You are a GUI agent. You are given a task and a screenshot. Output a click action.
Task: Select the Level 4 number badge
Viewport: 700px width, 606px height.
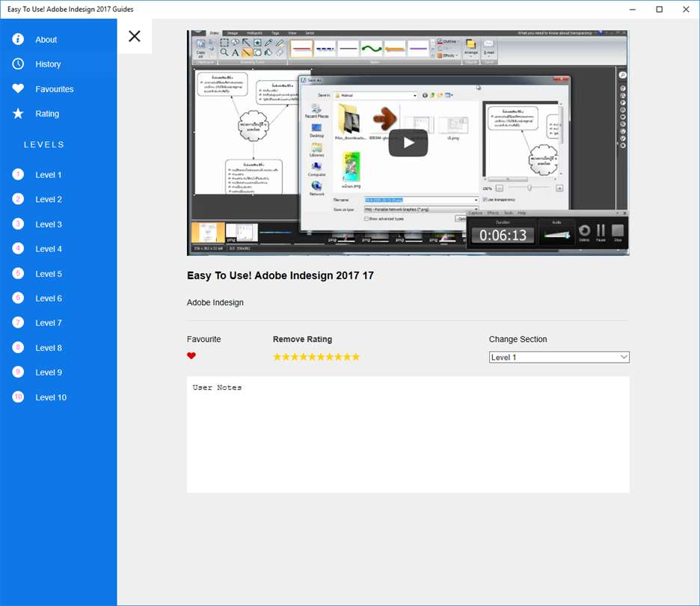click(x=18, y=248)
